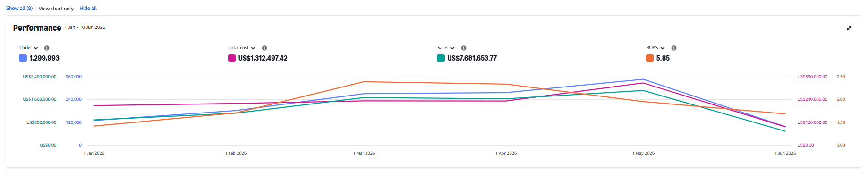The image size is (868, 174).
Task: Click the Show all (8) link
Action: (x=19, y=9)
